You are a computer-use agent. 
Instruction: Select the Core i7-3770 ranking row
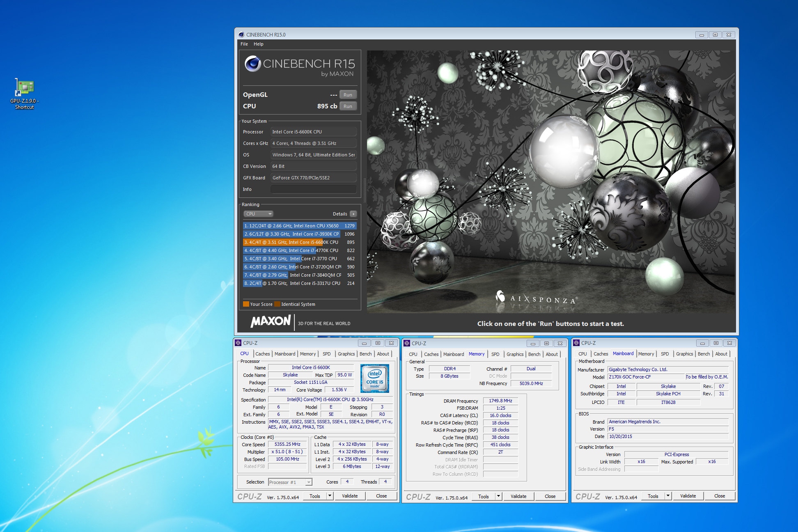[x=299, y=259]
